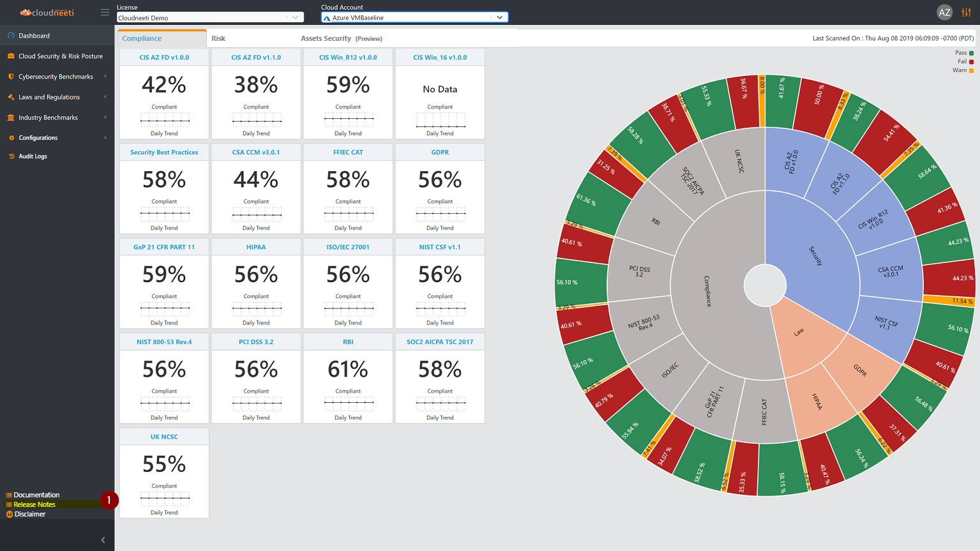Click the Industry Benchmarks building icon
Viewport: 980px width, 551px height.
pyautogui.click(x=11, y=117)
